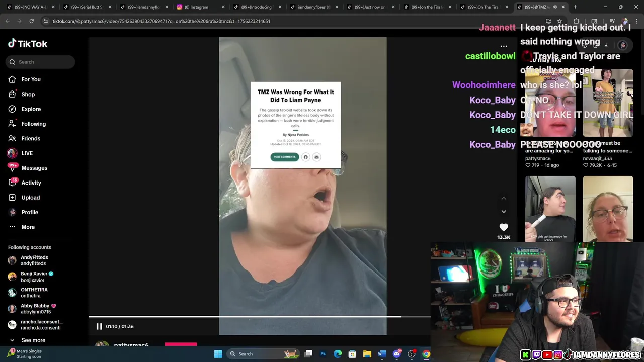Open Microsoft Store from the taskbar
Viewport: 644px width, 362px height.
click(x=352, y=354)
